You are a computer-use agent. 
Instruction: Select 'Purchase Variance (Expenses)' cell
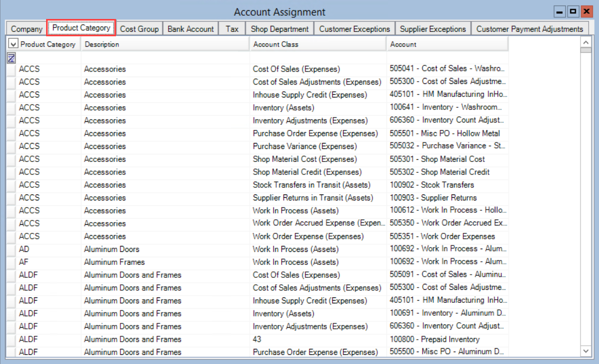(318, 146)
